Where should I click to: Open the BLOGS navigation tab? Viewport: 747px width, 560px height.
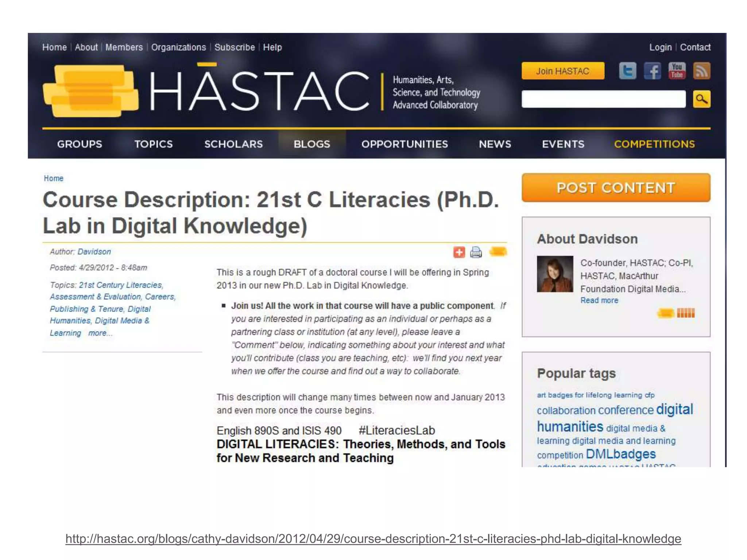[312, 144]
